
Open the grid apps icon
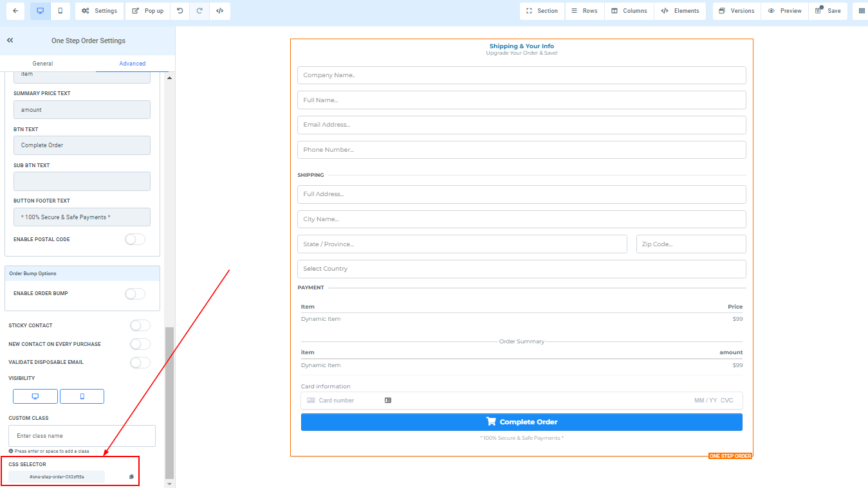[x=862, y=11]
